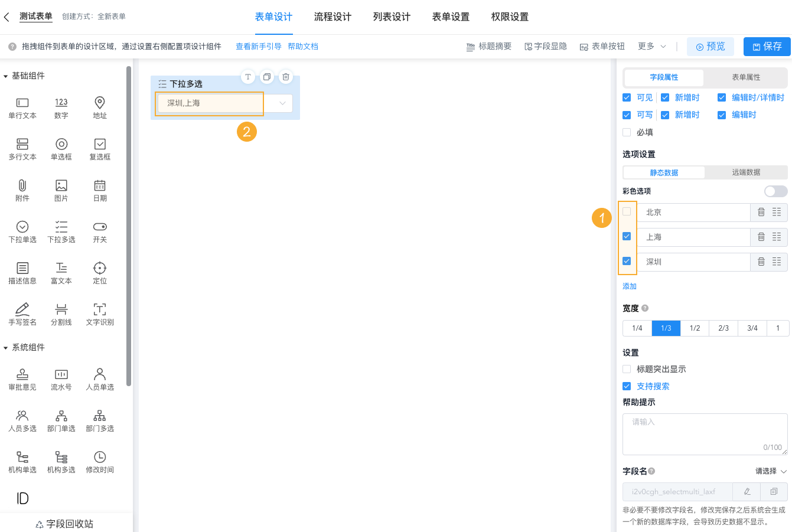Turn on the 彩色选项 switch

coord(775,191)
